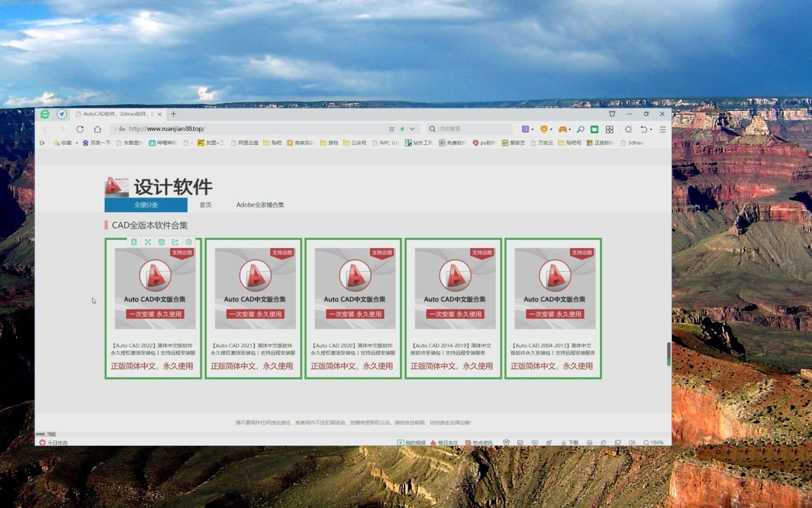
Task: Open the 阿里云盘 bookmark
Action: point(244,143)
